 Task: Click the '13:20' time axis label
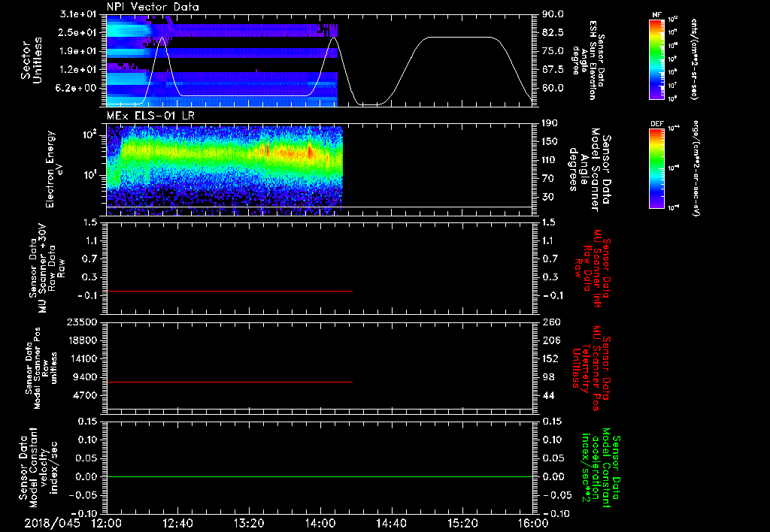click(249, 523)
